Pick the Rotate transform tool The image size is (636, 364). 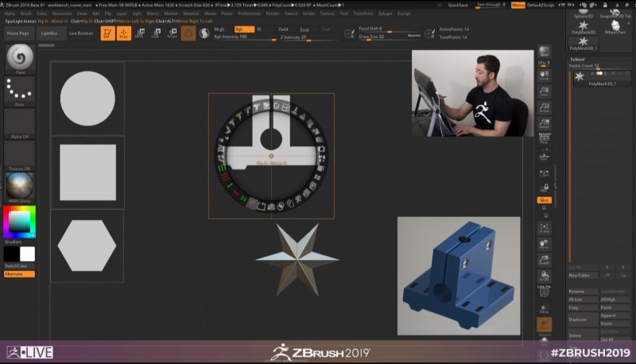(171, 33)
